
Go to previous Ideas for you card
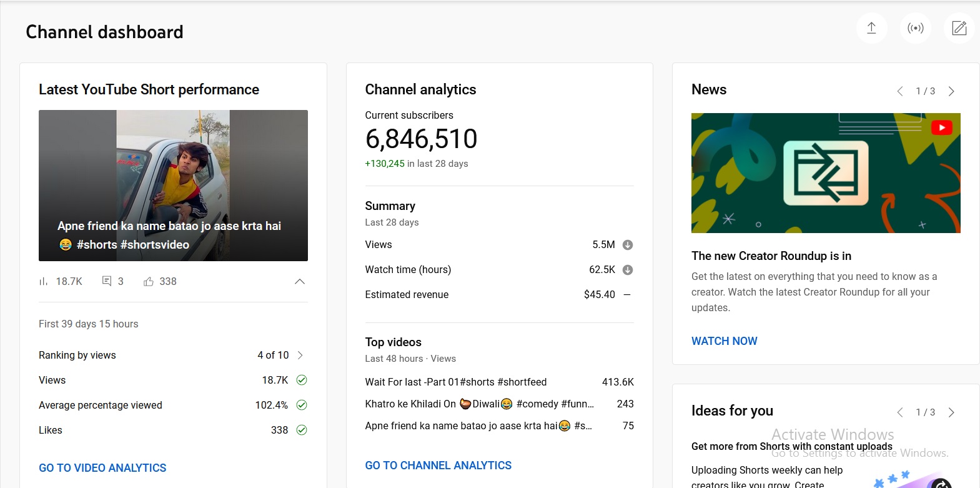coord(900,412)
